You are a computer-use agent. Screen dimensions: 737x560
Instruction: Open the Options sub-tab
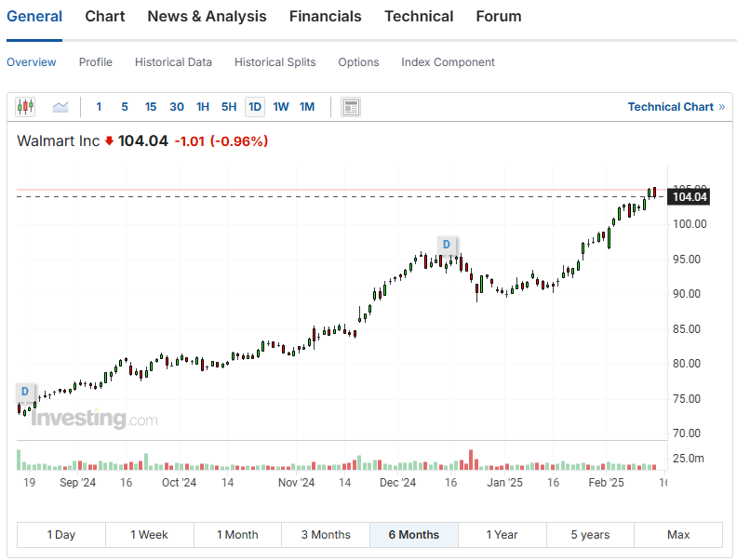click(x=358, y=62)
